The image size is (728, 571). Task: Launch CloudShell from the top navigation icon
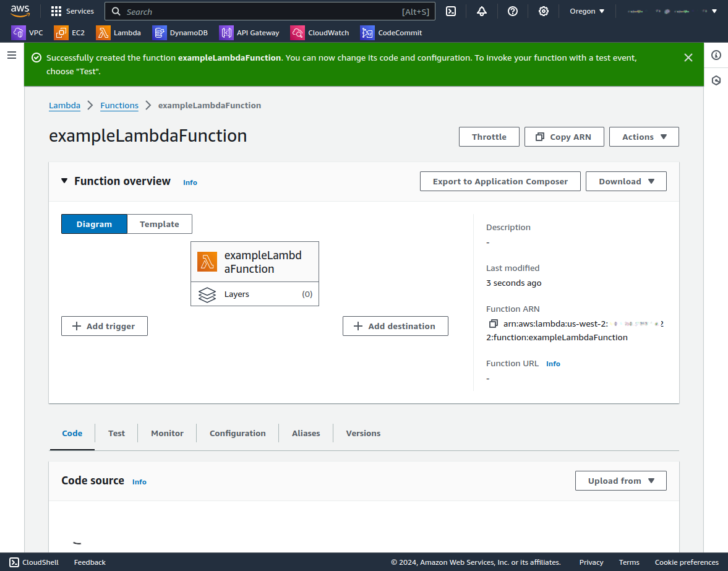(450, 11)
